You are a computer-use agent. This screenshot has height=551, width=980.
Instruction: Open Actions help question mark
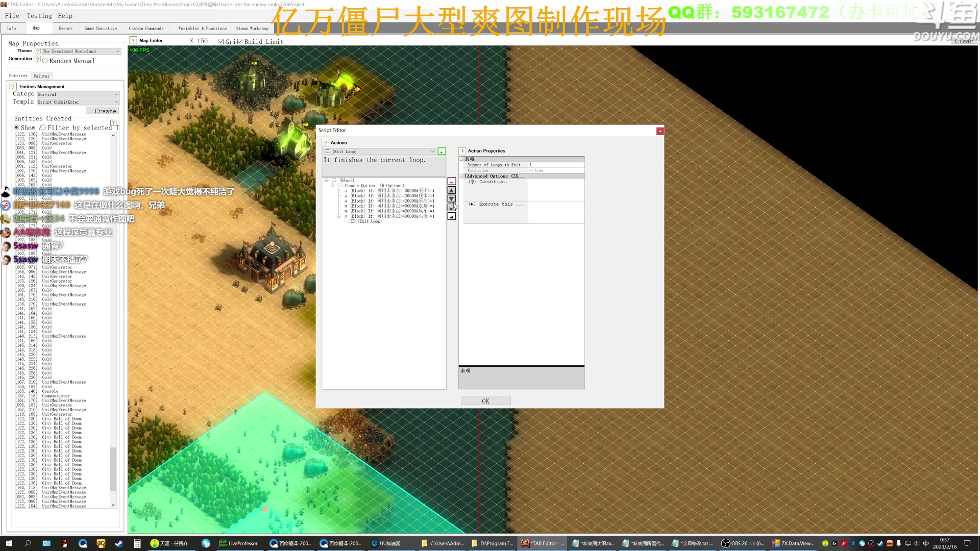click(325, 143)
